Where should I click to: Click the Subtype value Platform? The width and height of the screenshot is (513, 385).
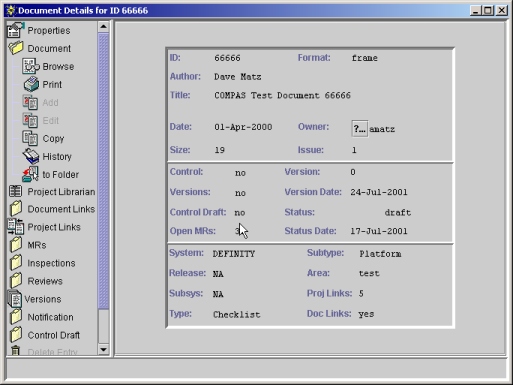coord(380,254)
